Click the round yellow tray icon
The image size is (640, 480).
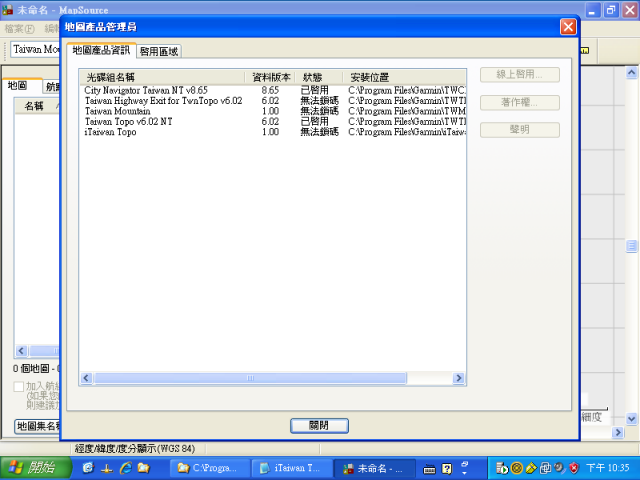(x=516, y=468)
